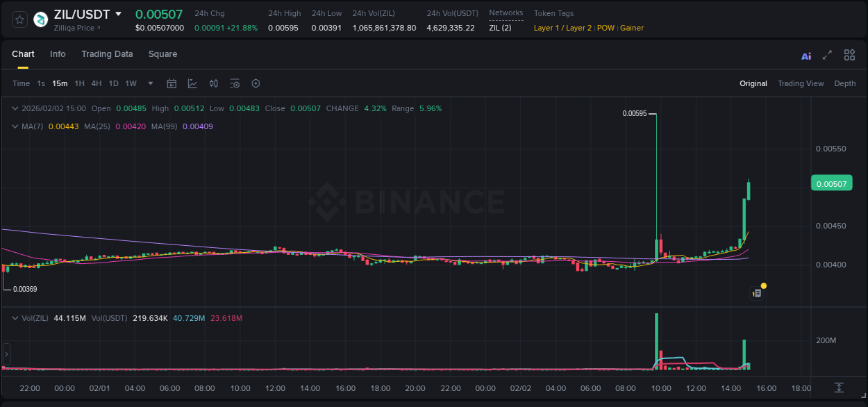This screenshot has height=407, width=868.
Task: Switch to the Trading Data tab
Action: point(107,54)
